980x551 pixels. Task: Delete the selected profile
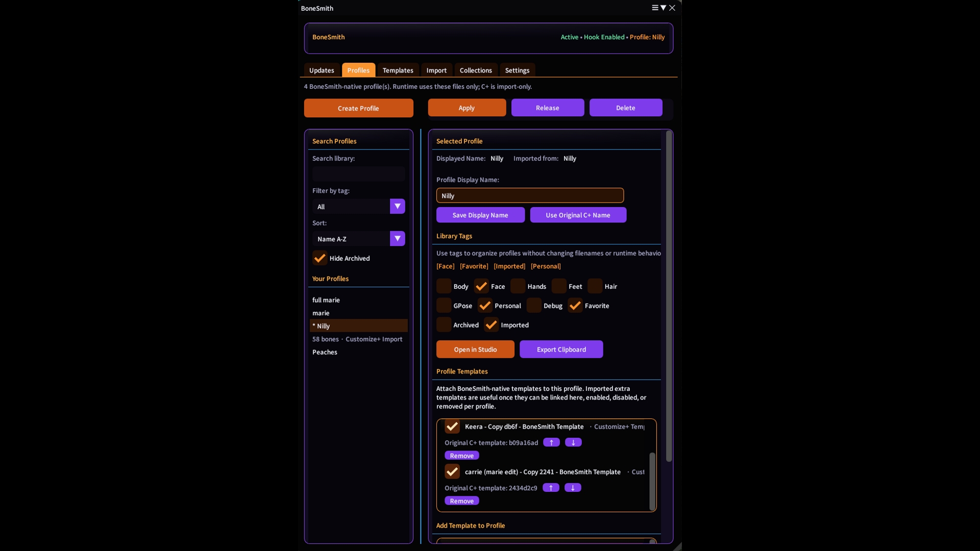[626, 108]
